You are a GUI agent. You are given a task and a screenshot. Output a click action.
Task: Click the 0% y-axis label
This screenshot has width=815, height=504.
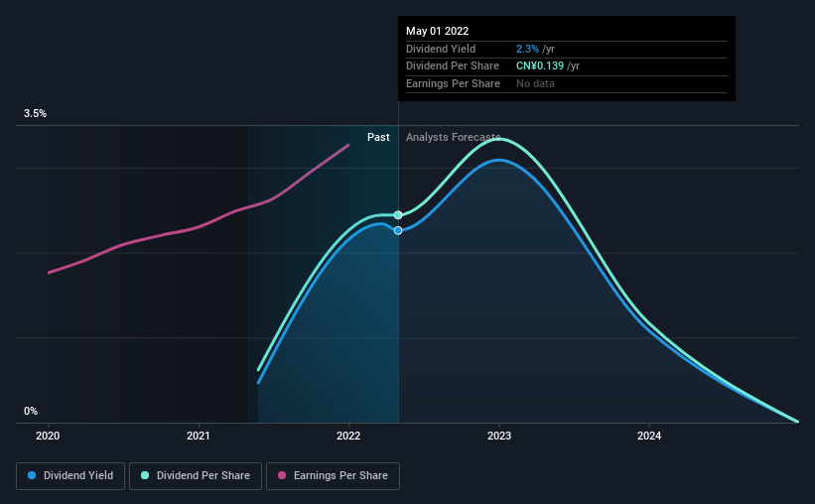click(x=31, y=412)
